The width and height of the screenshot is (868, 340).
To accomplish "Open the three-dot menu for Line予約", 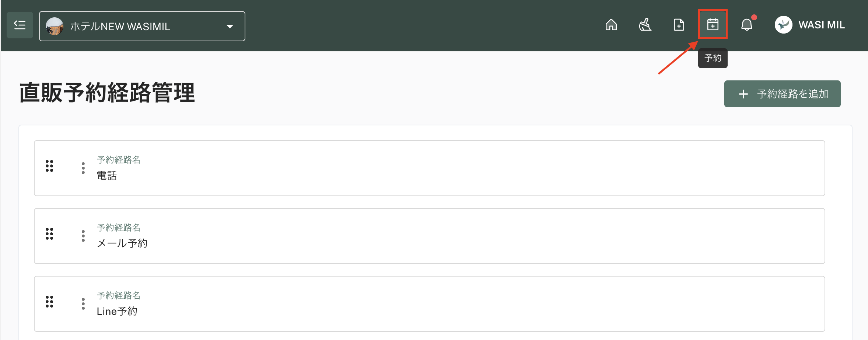I will click(x=83, y=304).
